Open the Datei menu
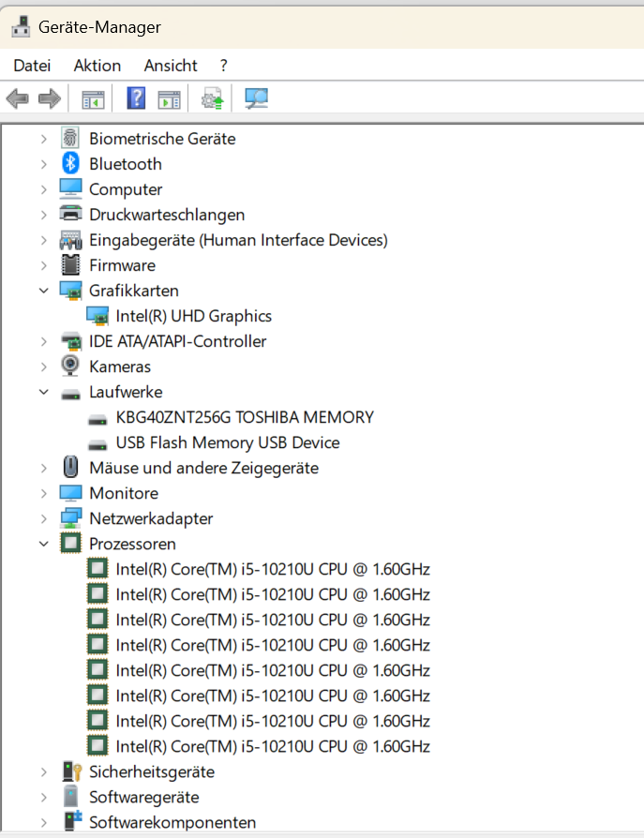 pyautogui.click(x=32, y=66)
